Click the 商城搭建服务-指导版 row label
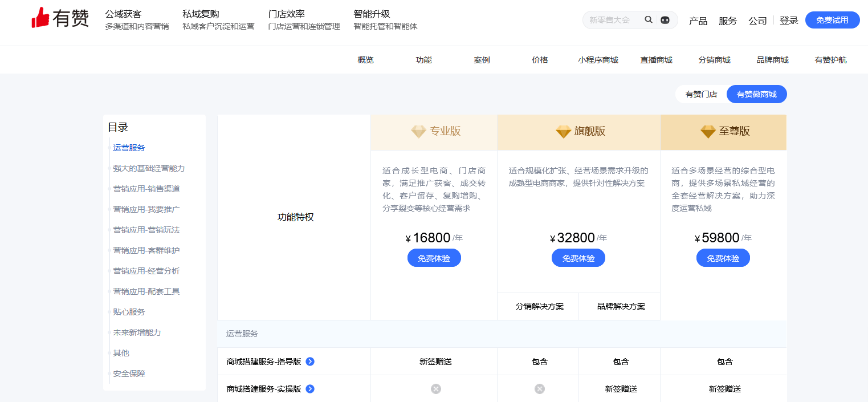The image size is (868, 402). click(x=263, y=362)
